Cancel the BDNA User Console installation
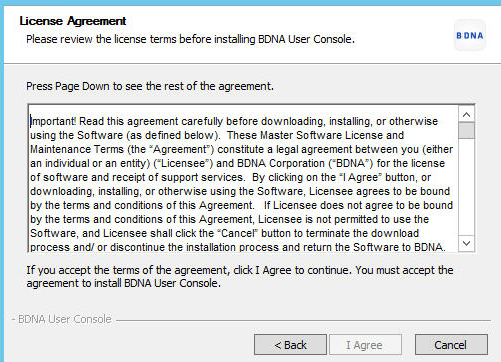Viewport: 501px width, 362px height. (x=451, y=345)
